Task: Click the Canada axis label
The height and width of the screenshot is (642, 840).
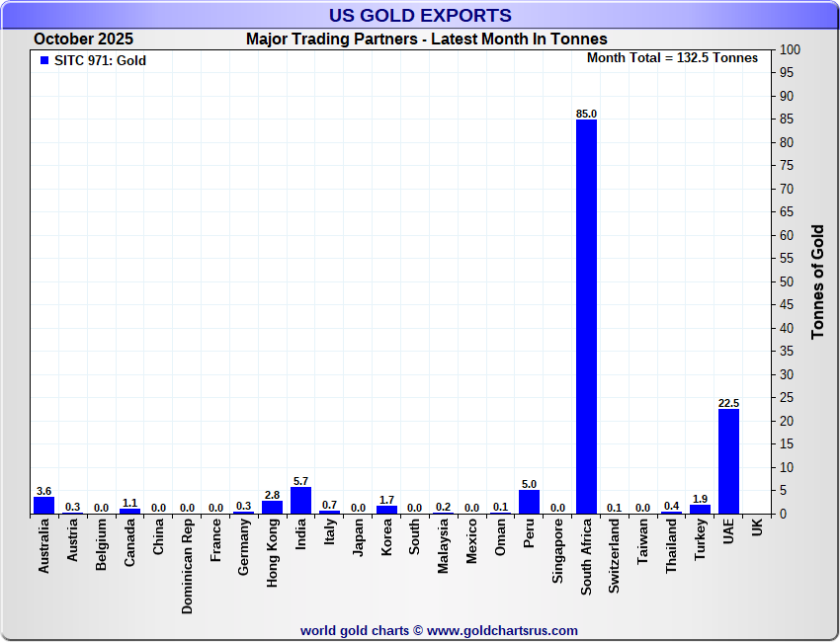Action: [129, 542]
